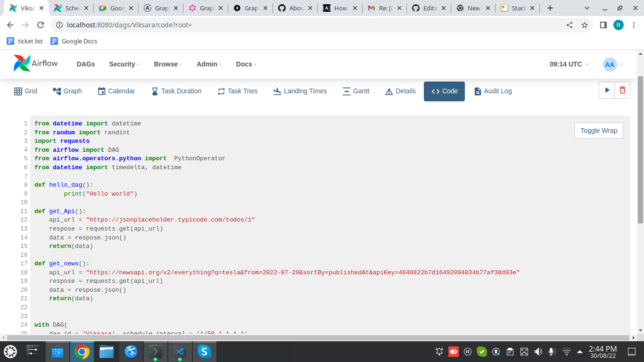Expand the Docs menu
Screen dimensions: 644x362
pyautogui.click(x=247, y=64)
